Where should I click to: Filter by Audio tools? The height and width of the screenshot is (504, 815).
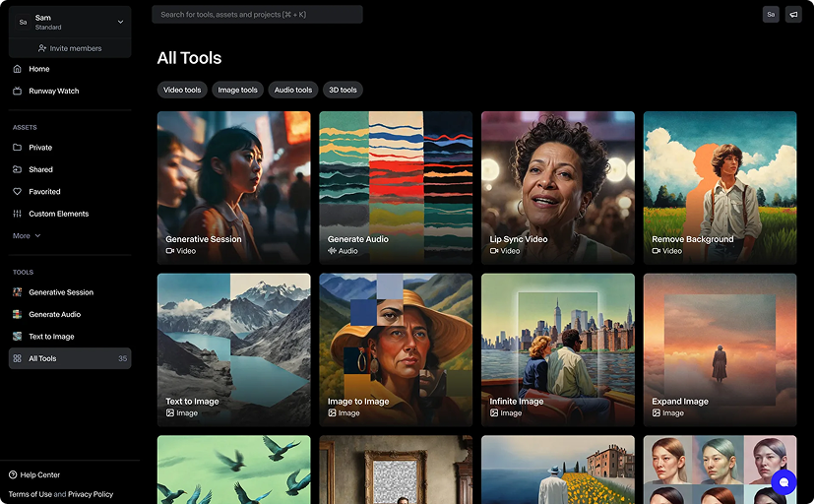tap(292, 90)
